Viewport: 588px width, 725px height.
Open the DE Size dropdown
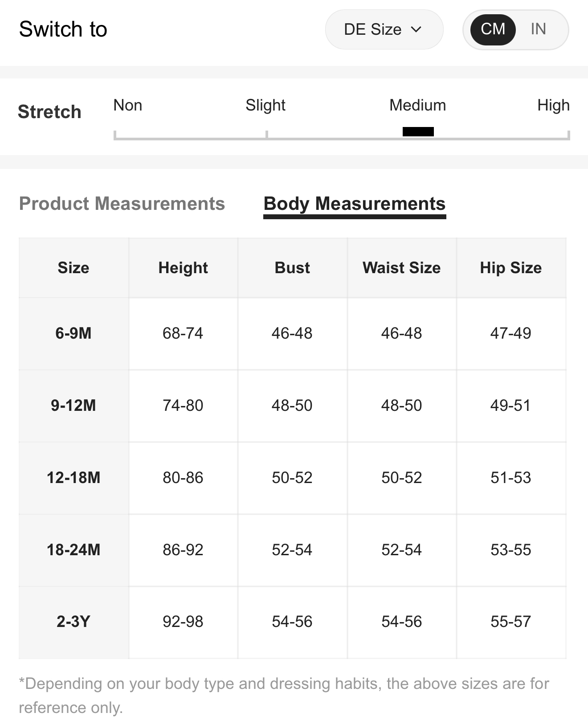click(384, 29)
